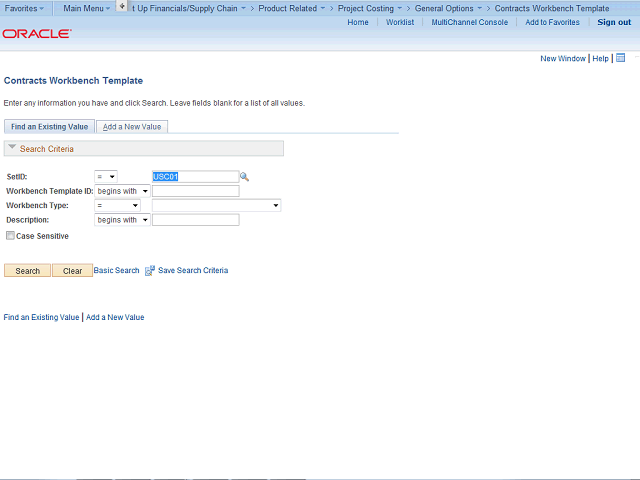
Task: Open the Project Costing breadcrumb menu
Action: [370, 8]
